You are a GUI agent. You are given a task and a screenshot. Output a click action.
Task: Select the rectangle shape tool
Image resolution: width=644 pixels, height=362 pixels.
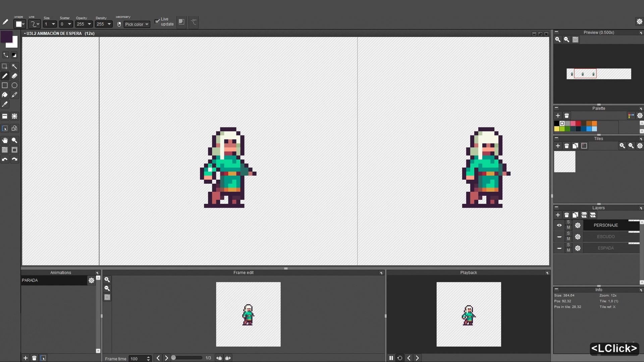click(5, 85)
